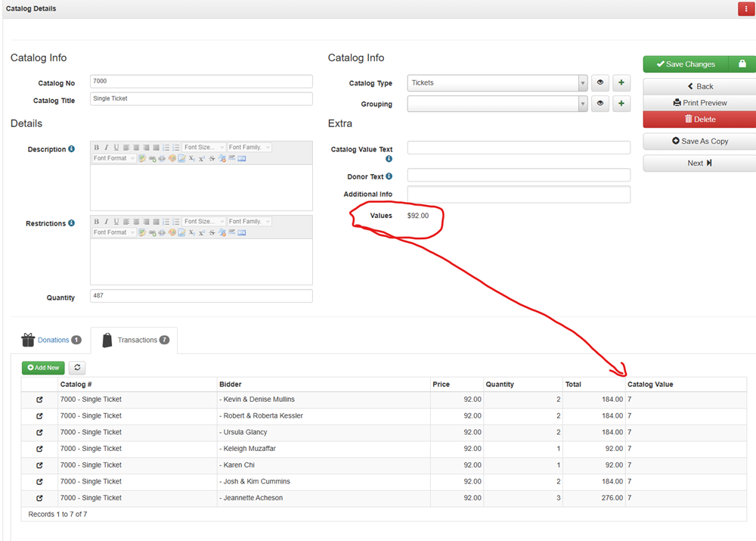Click Underline in the Restrictions editor toolbar

point(116,222)
